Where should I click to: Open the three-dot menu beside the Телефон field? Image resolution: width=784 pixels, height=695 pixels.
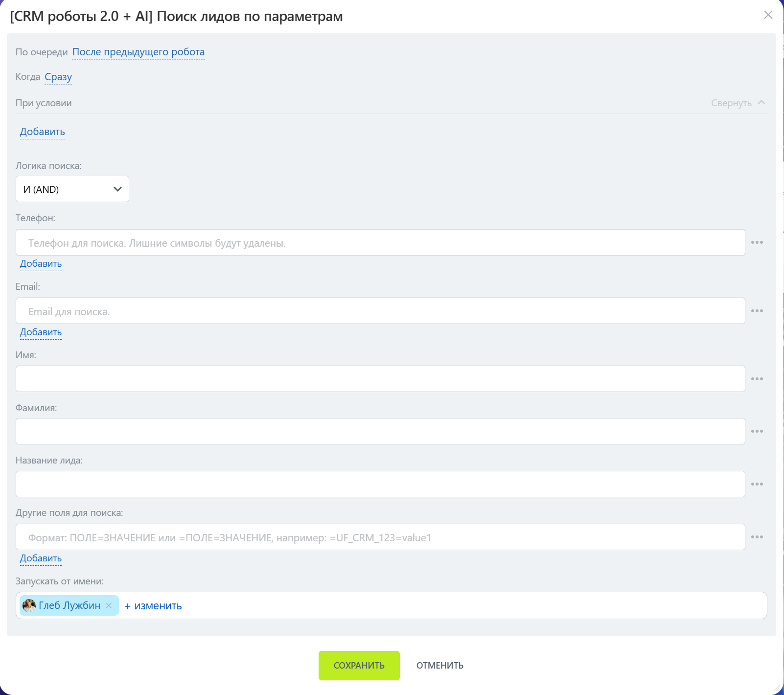pyautogui.click(x=757, y=242)
